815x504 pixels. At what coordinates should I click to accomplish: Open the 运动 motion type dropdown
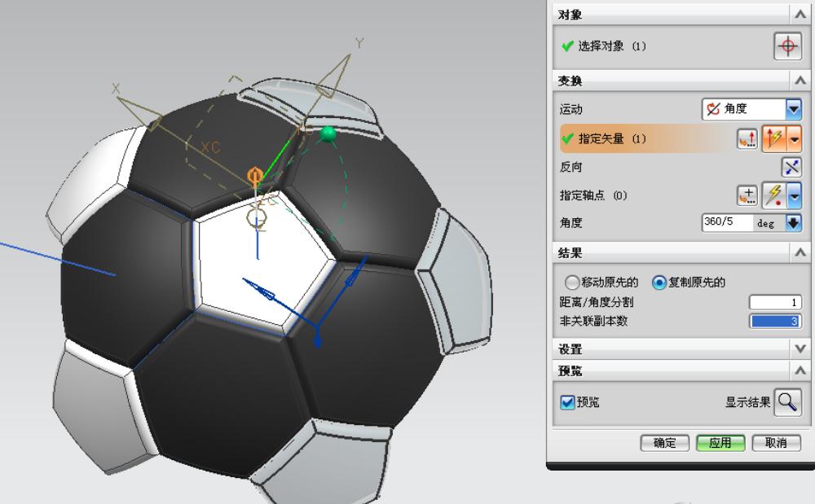(x=791, y=108)
